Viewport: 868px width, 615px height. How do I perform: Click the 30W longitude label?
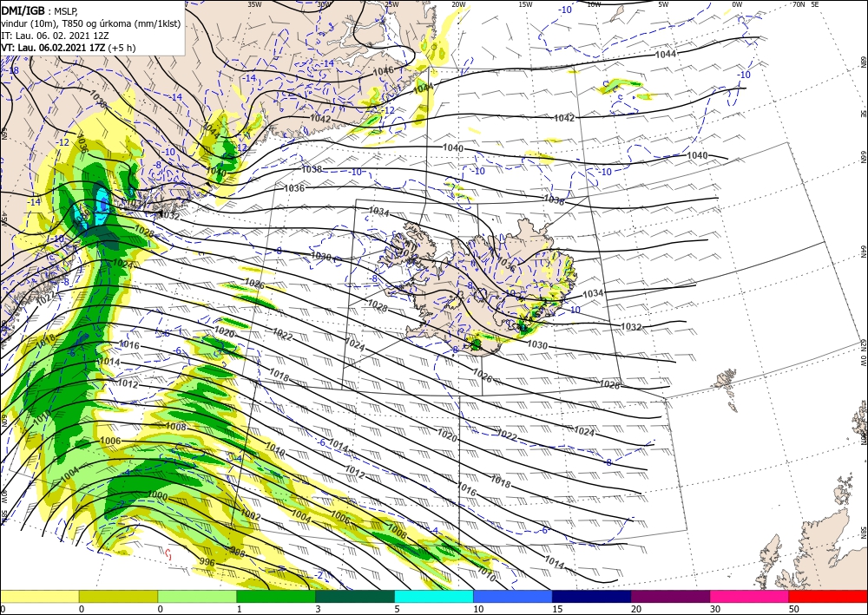tap(322, 4)
